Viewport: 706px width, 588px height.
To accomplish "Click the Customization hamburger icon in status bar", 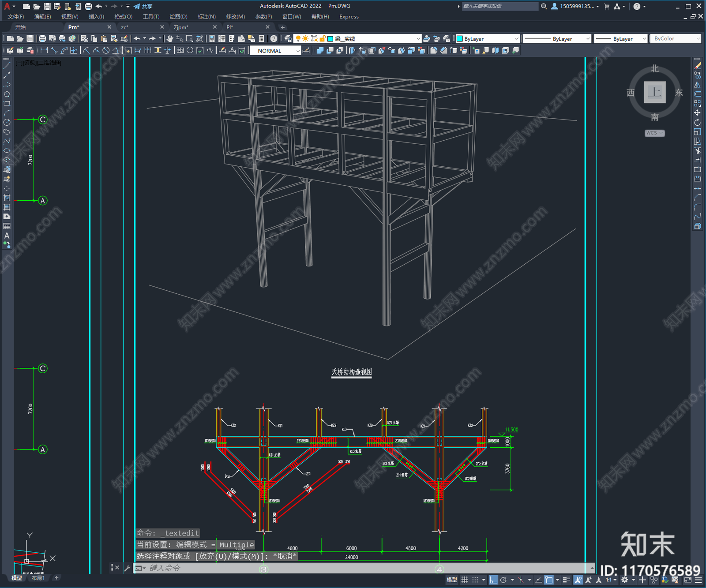I will tap(698, 580).
